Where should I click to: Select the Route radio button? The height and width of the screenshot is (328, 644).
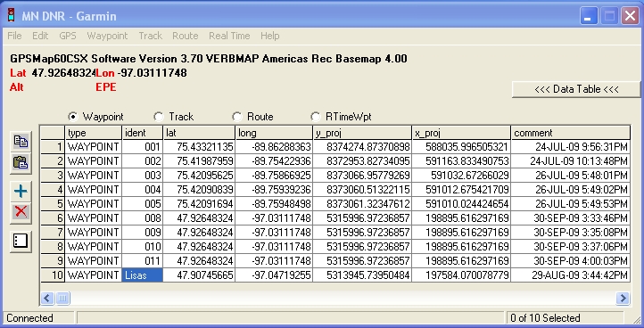click(x=236, y=117)
